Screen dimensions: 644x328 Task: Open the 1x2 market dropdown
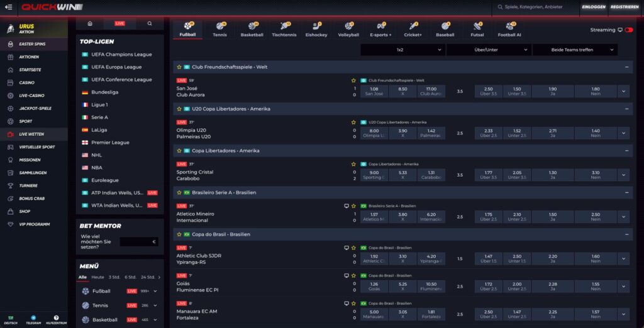coord(402,50)
